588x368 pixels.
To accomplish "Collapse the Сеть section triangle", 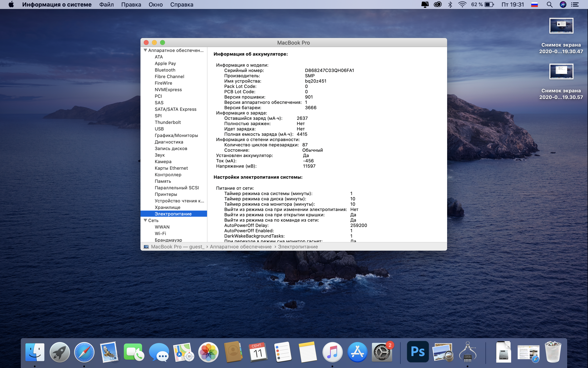I will tap(145, 220).
